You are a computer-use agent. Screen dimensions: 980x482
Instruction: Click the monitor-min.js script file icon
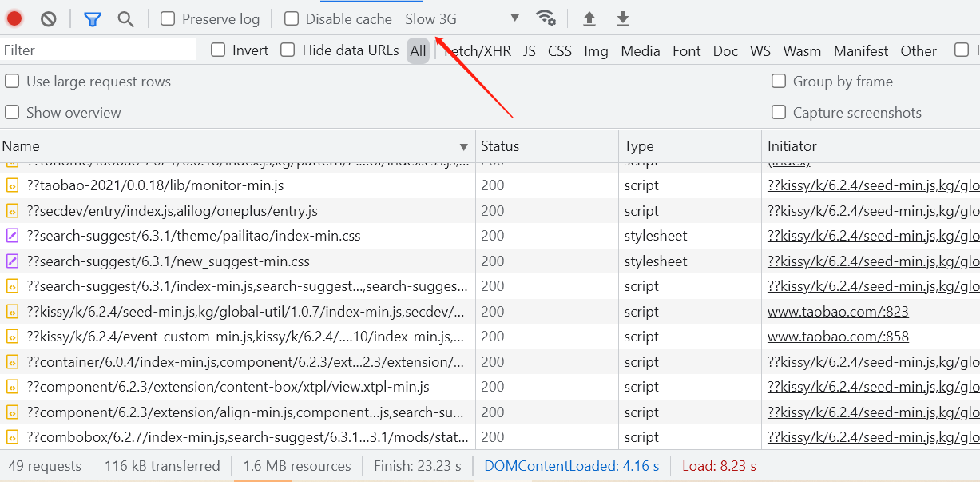(x=12, y=185)
